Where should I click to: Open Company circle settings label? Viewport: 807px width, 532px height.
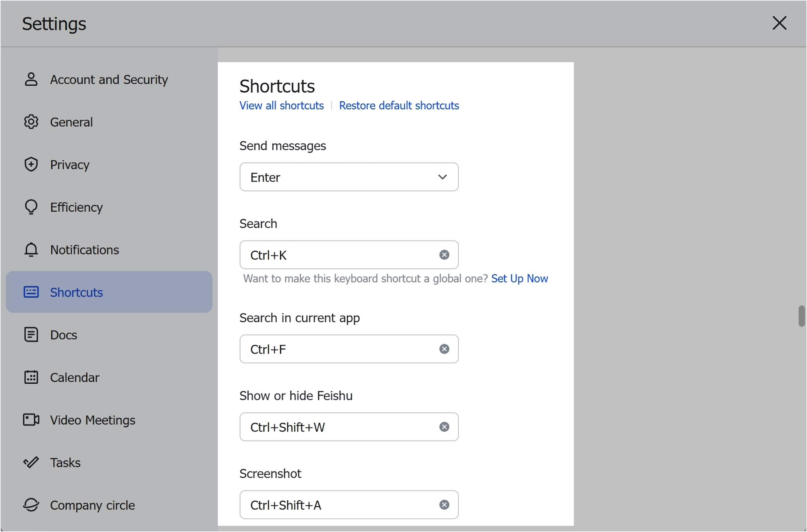tap(92, 505)
